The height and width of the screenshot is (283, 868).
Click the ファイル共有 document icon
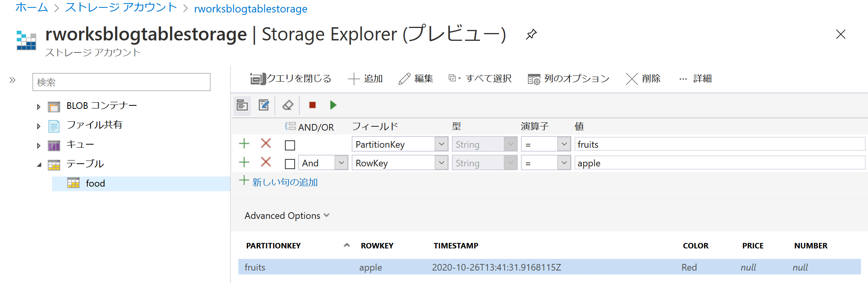point(54,126)
